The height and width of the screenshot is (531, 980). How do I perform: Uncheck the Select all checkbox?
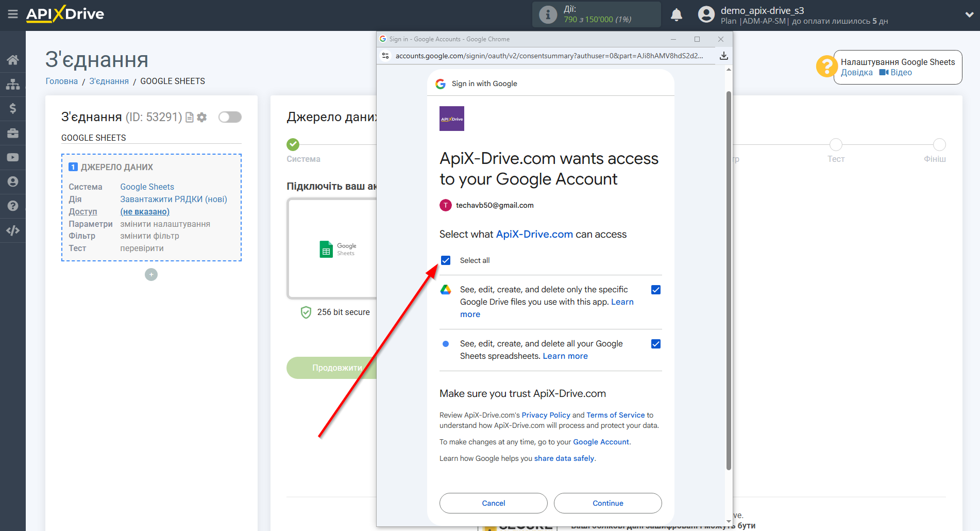pos(445,260)
